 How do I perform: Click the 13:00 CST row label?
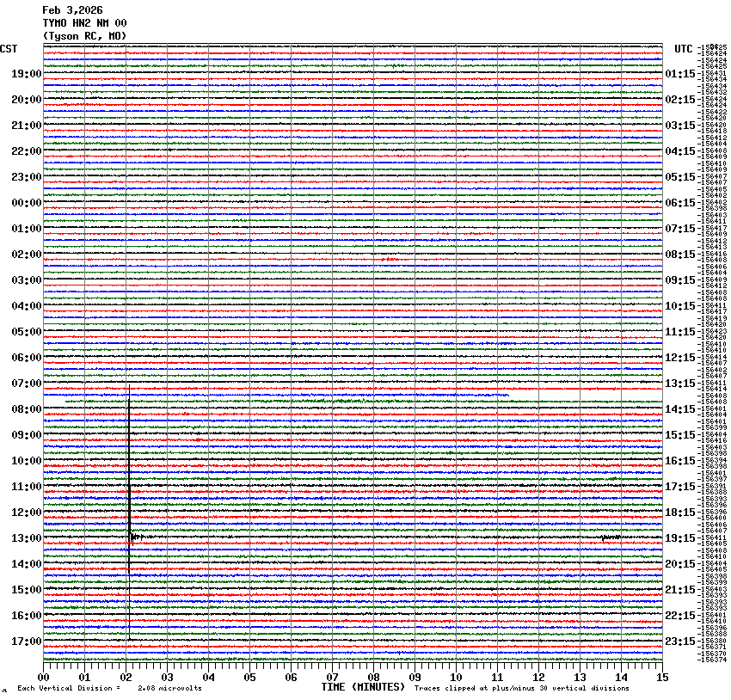(x=27, y=538)
